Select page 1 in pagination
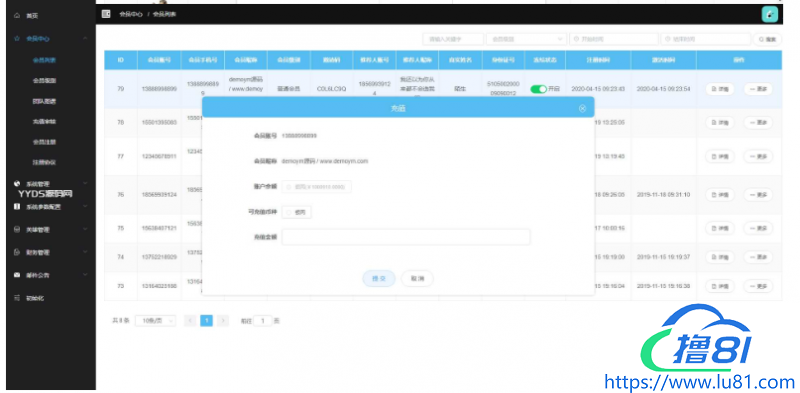Image resolution: width=800 pixels, height=393 pixels. coord(206,321)
